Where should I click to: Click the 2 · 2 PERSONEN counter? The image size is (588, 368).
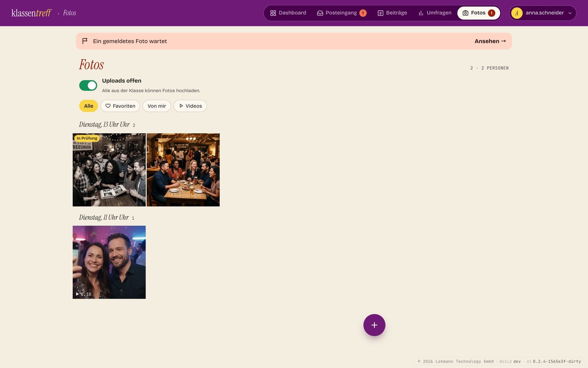pos(490,68)
